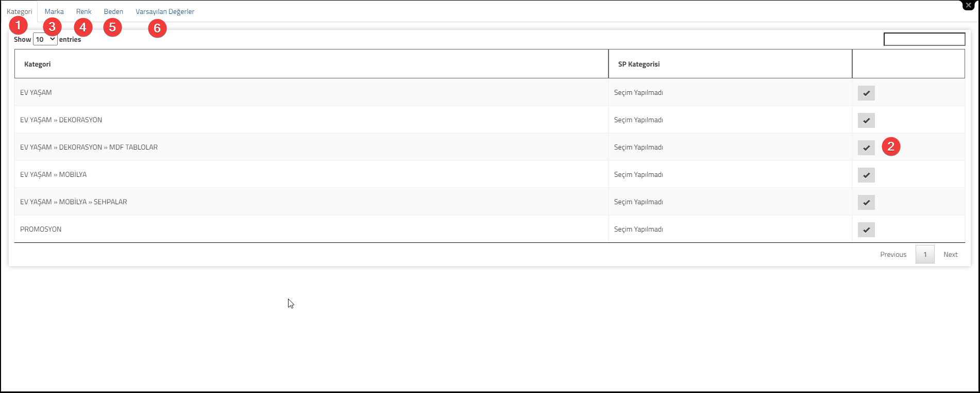Viewport: 980px width, 393px height.
Task: Sort by the Kategori column header
Action: pos(311,64)
